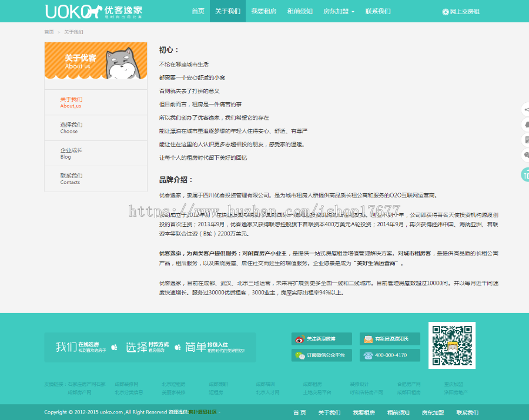Select 关于我们 About_us in sidebar
The image size is (529, 420).
96,102
